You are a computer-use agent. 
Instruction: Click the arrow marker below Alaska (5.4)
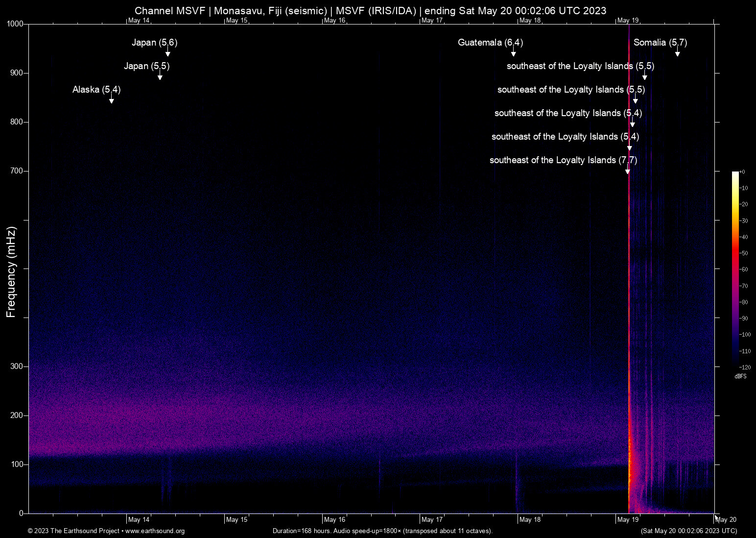coord(112,100)
